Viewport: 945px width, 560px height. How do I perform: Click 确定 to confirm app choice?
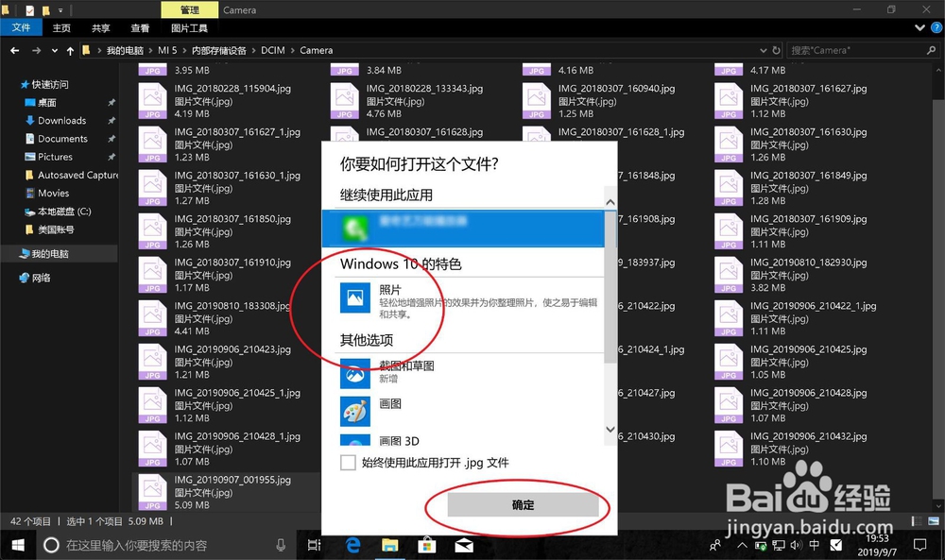pyautogui.click(x=522, y=504)
